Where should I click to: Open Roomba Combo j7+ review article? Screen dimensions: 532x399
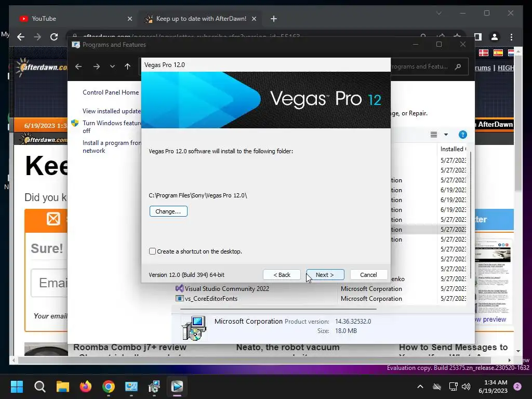tap(130, 347)
